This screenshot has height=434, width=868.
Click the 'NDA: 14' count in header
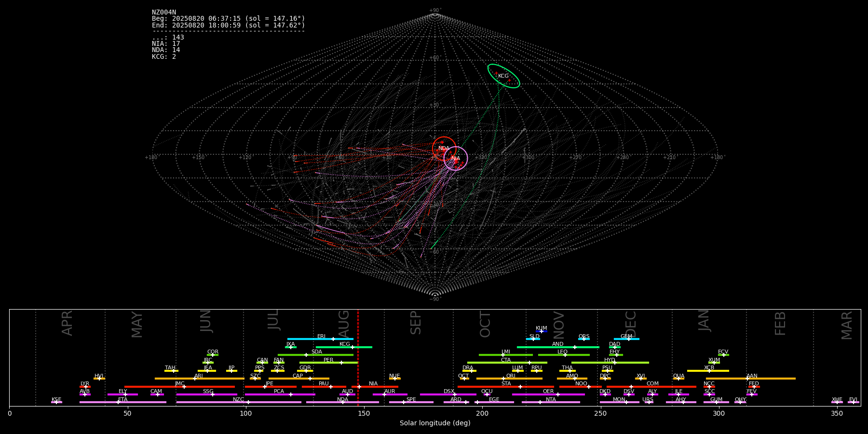(x=166, y=50)
